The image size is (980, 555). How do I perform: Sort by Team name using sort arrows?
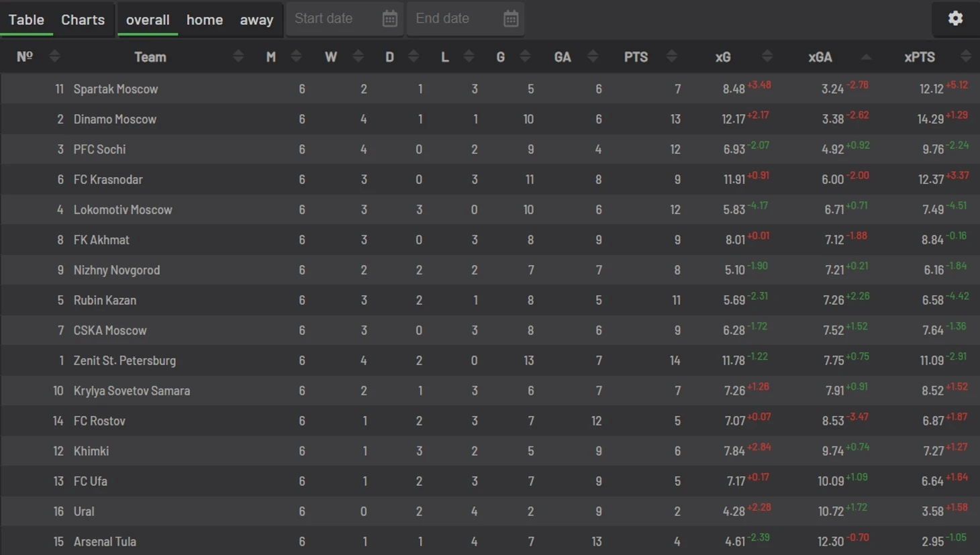238,56
